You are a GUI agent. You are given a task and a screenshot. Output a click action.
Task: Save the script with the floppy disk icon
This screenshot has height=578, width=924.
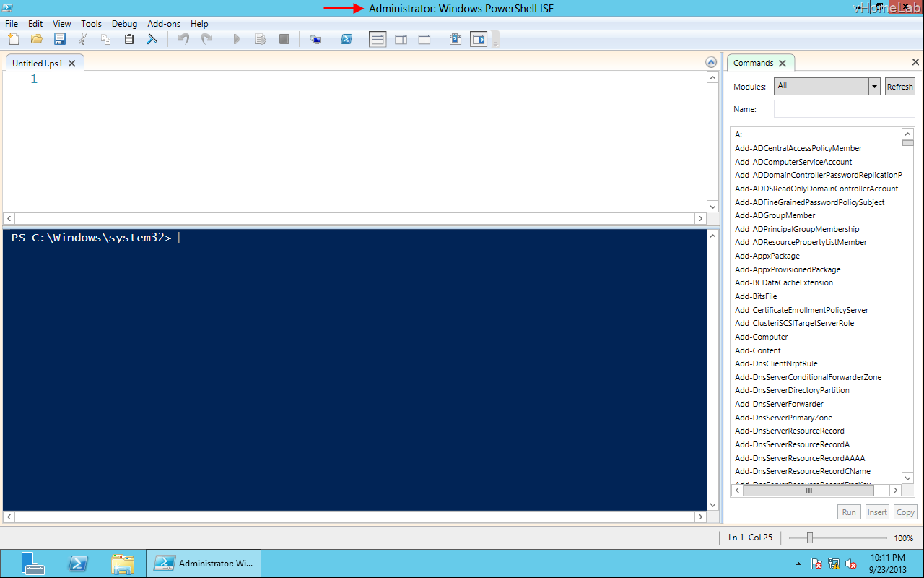pyautogui.click(x=60, y=39)
